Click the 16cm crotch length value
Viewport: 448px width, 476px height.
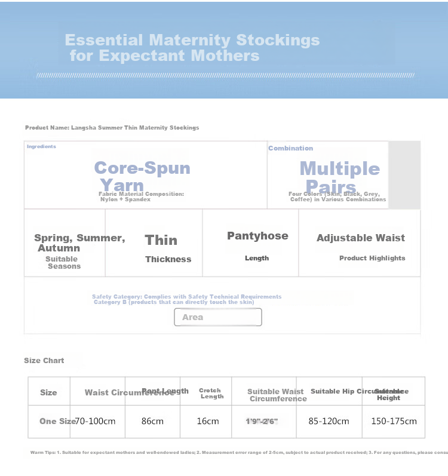coord(208,421)
